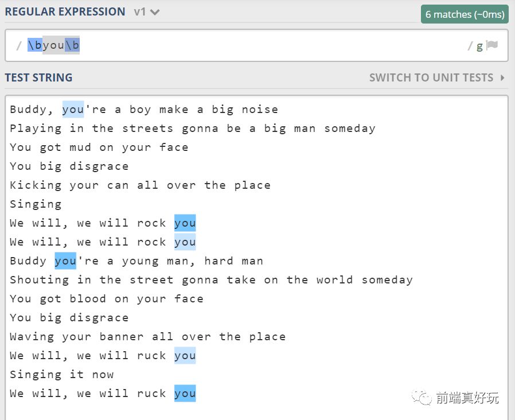The image size is (515, 420).
Task: Click the 'Singing it now' line
Action: (x=62, y=375)
